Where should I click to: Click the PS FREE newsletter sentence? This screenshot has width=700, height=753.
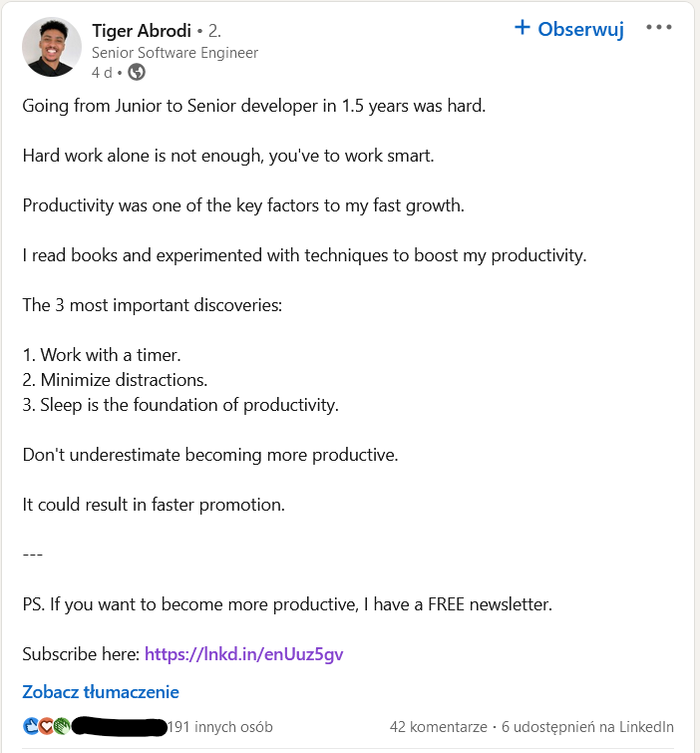[x=287, y=604]
